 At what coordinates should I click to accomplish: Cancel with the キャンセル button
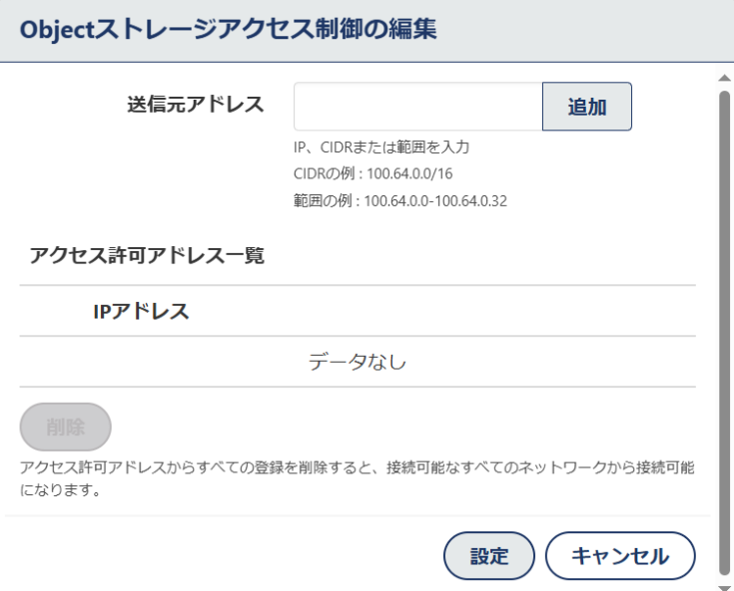click(x=620, y=556)
